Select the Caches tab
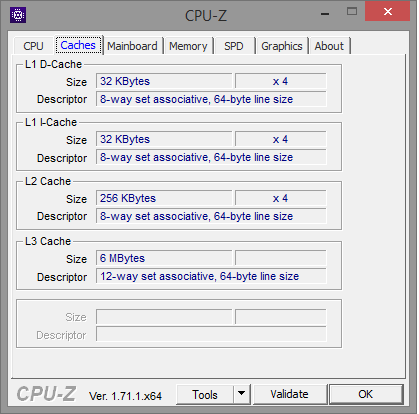Viewport: 419px width, 414px height. [x=78, y=45]
